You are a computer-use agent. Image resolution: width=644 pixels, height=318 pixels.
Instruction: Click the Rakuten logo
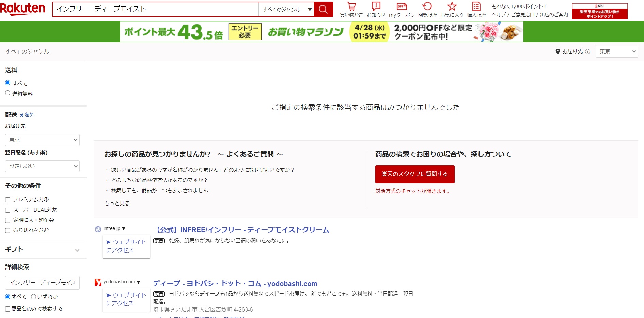(22, 9)
